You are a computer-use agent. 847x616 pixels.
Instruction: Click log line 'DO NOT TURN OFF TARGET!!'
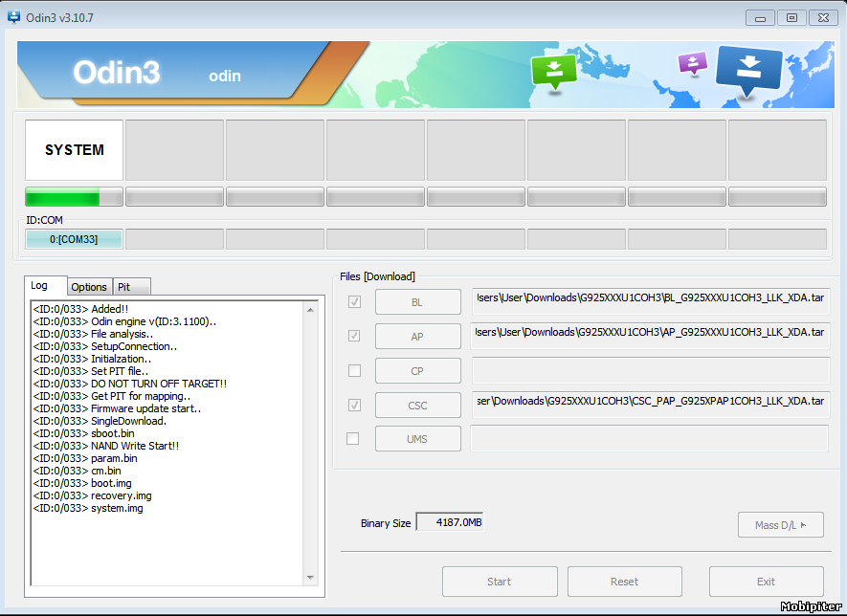[x=130, y=384]
